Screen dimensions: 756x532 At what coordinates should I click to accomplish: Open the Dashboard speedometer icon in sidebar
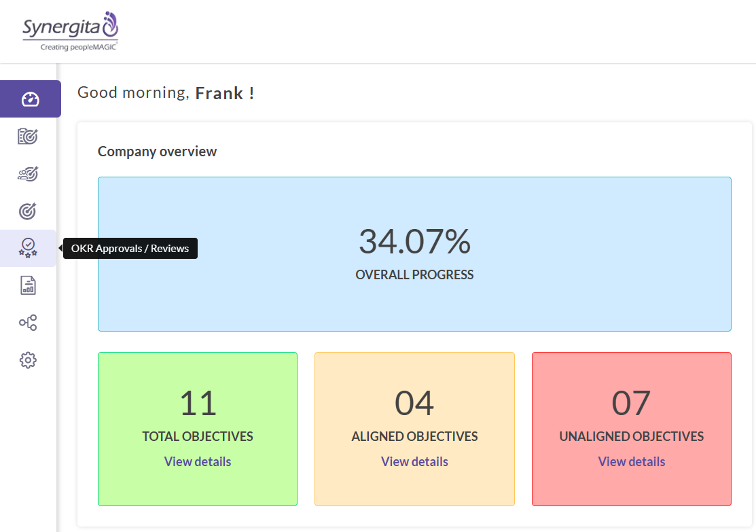30,99
